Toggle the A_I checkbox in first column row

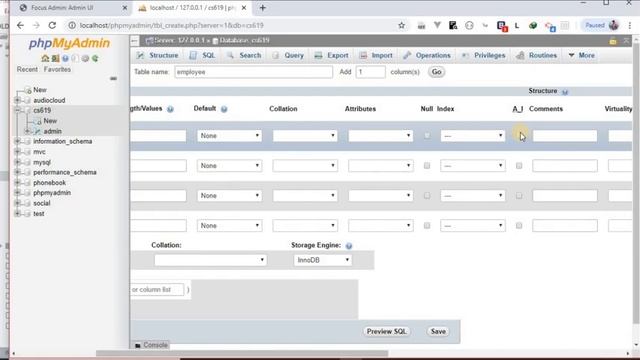pos(519,136)
